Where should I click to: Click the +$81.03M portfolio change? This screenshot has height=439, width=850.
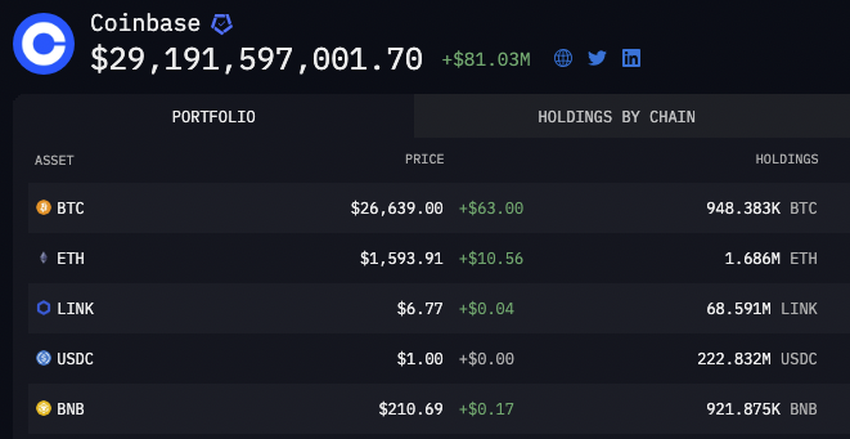pyautogui.click(x=486, y=60)
